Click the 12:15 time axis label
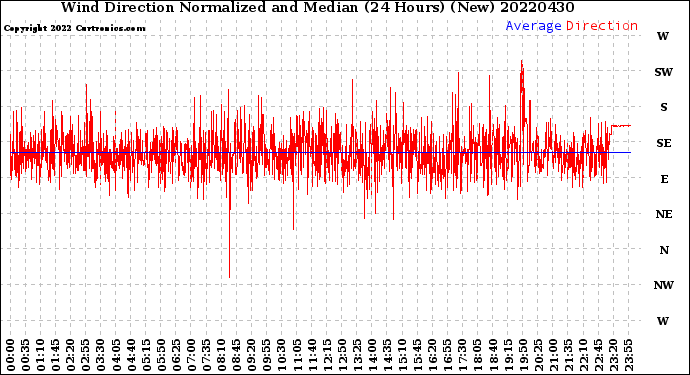The height and width of the screenshot is (375, 690). (327, 355)
